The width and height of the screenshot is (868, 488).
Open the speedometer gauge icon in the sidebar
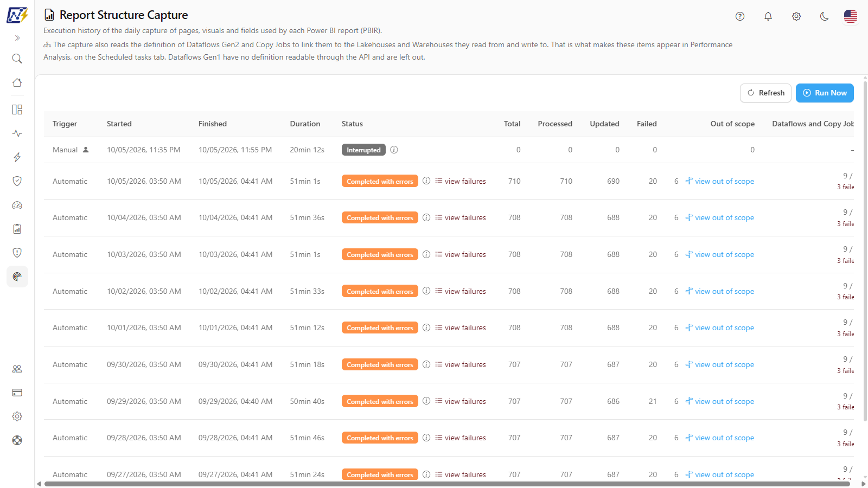[x=17, y=205]
